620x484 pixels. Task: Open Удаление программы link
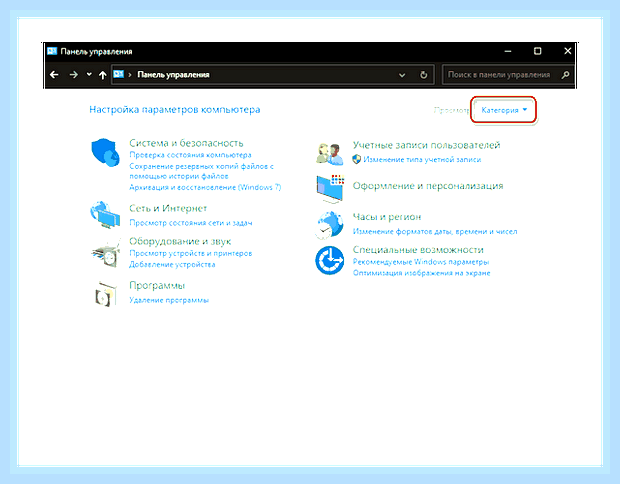(169, 300)
